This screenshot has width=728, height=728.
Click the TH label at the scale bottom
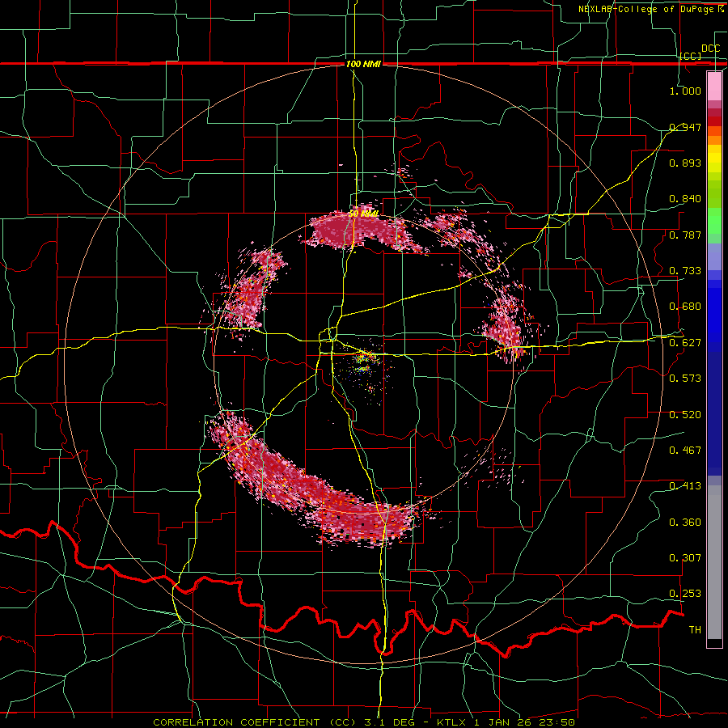[x=695, y=630]
